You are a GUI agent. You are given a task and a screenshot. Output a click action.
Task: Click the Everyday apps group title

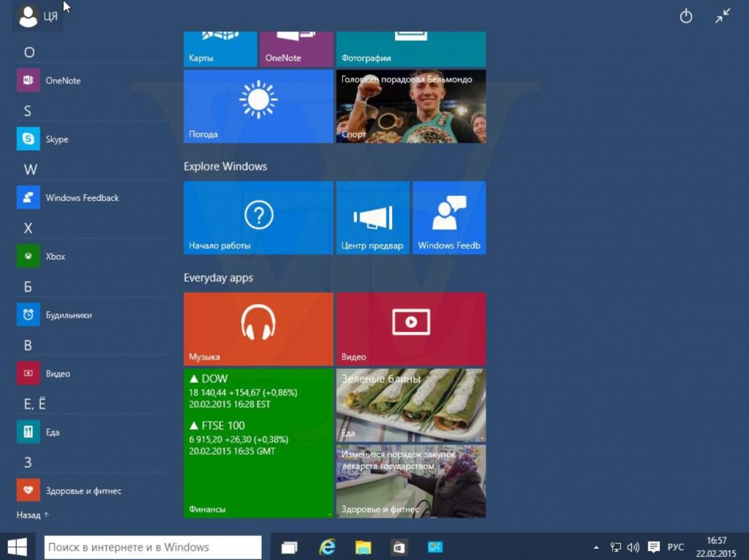click(218, 277)
